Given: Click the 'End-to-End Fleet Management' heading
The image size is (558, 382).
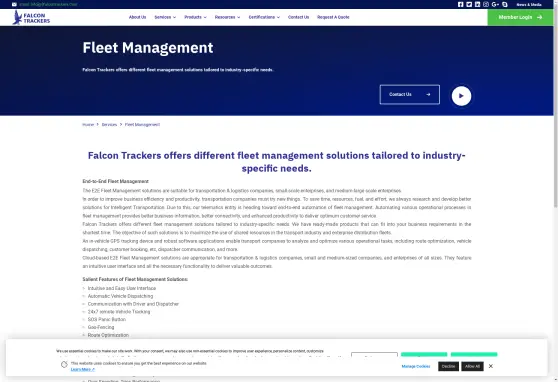Looking at the screenshot, I should pyautogui.click(x=116, y=181).
